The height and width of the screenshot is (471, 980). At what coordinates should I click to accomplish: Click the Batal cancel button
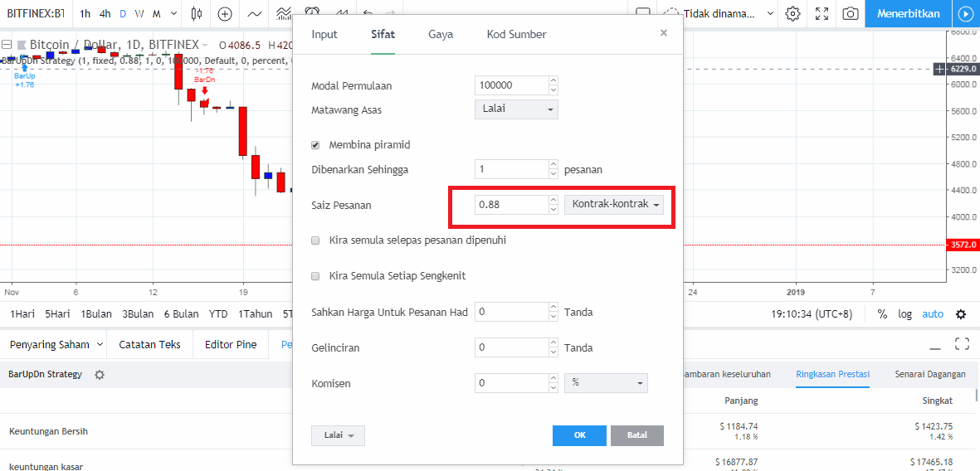636,435
